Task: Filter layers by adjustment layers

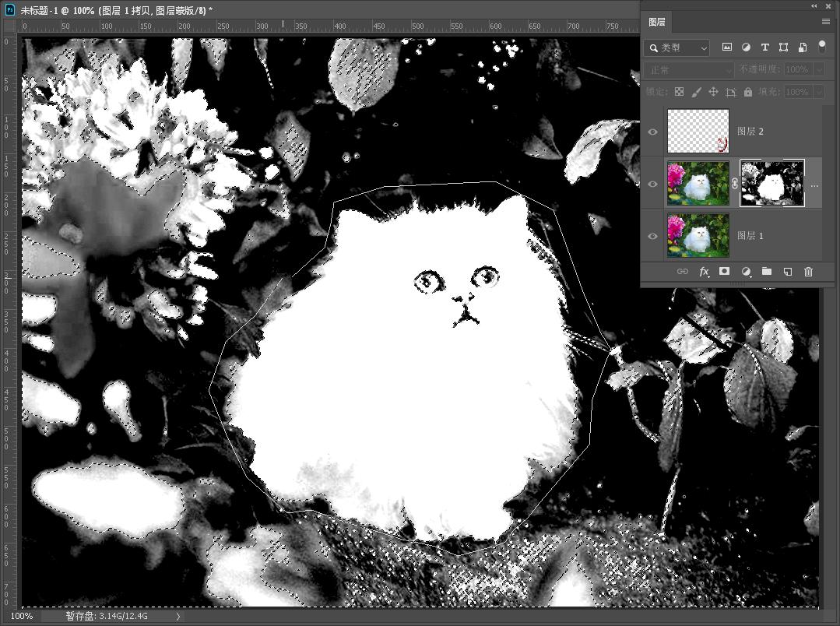Action: [746, 47]
